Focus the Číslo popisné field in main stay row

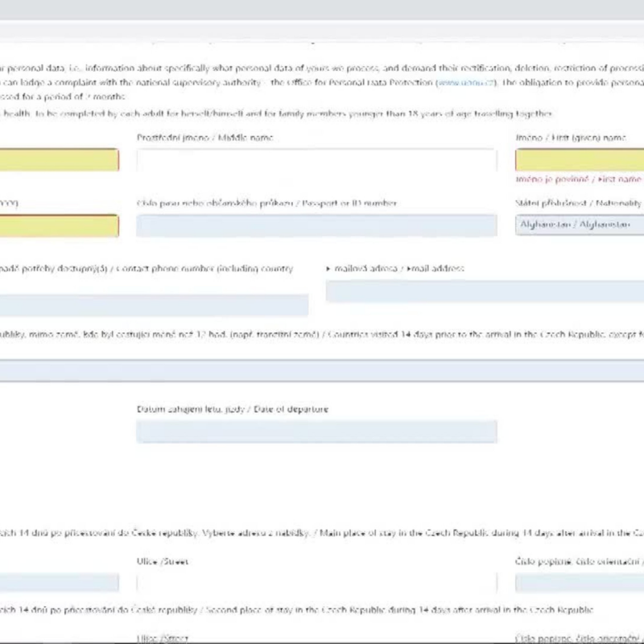pyautogui.click(x=580, y=582)
